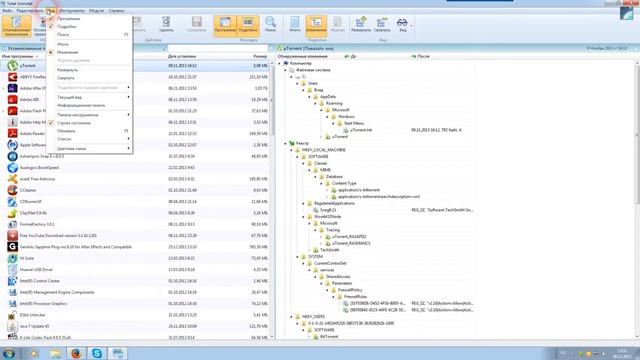This screenshot has height=360, width=640.
Task: Open Текущий вид submenu
Action: pyautogui.click(x=90, y=97)
